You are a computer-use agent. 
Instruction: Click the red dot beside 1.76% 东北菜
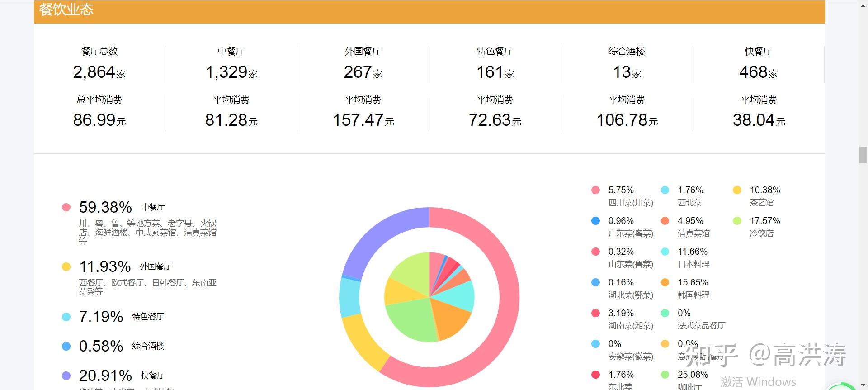[x=595, y=375]
